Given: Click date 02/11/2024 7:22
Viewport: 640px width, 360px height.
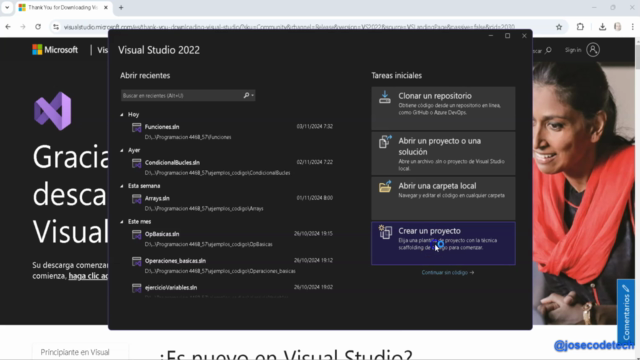Looking at the screenshot, I should pyautogui.click(x=315, y=162).
